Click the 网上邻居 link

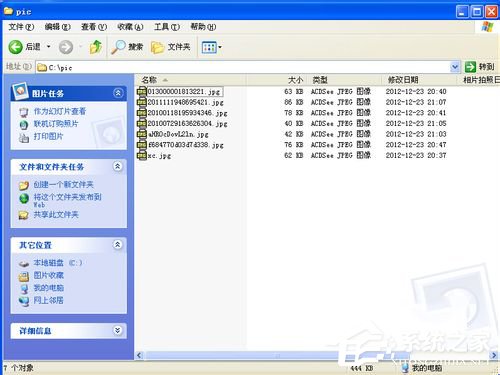pos(49,300)
